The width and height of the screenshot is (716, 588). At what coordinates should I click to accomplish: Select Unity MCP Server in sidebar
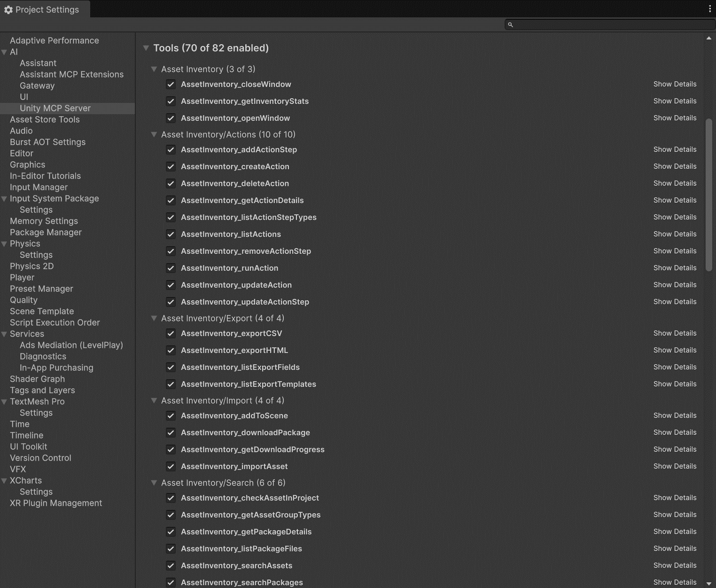point(67,108)
